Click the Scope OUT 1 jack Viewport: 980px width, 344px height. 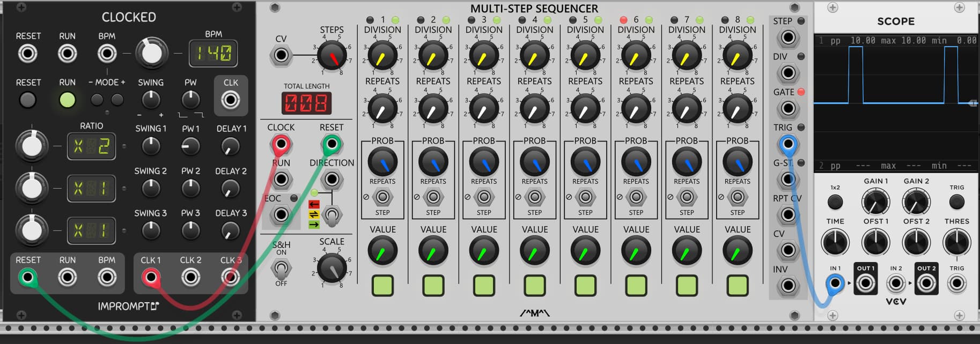pyautogui.click(x=865, y=283)
